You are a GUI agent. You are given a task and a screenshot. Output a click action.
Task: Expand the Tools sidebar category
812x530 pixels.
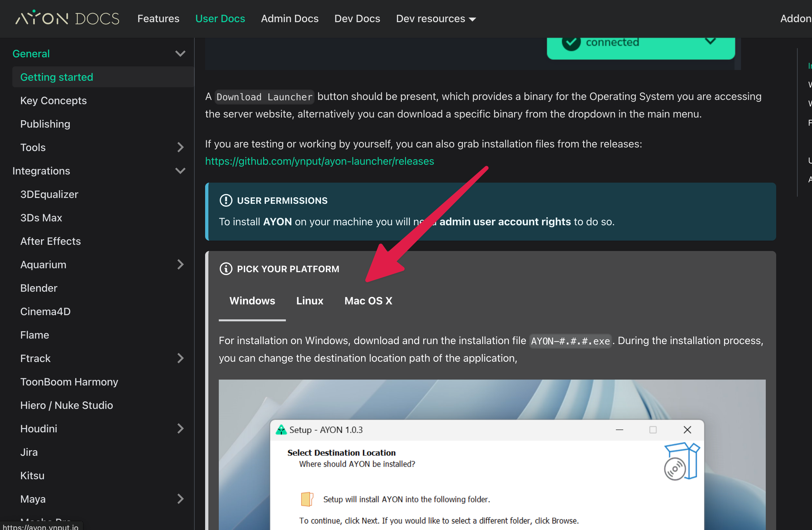coord(180,147)
